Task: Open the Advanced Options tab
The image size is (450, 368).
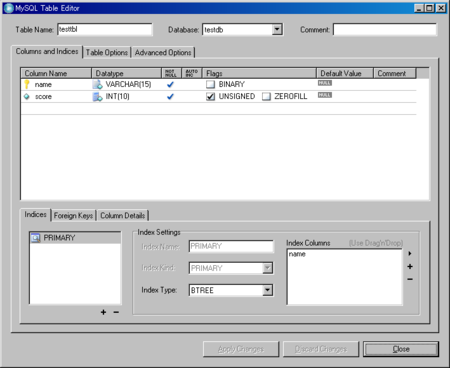Action: point(163,53)
